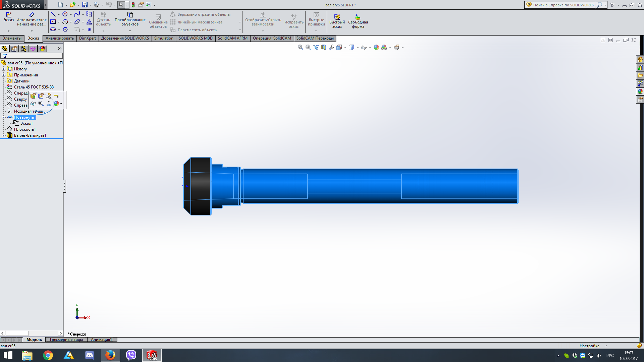Collapse the Повернуть1 feature node
Image resolution: width=644 pixels, height=362 pixels.
click(x=4, y=117)
